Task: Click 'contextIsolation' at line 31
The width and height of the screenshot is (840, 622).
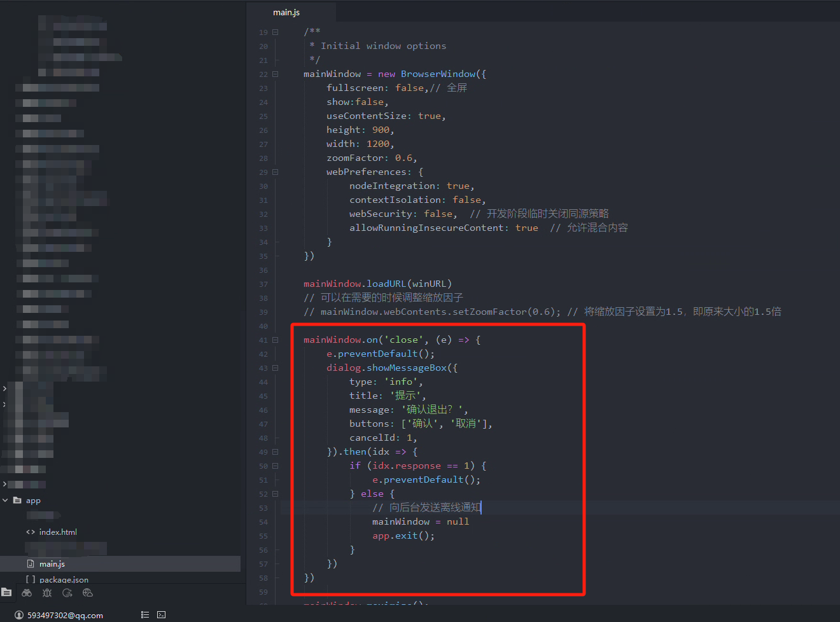Action: tap(395, 200)
